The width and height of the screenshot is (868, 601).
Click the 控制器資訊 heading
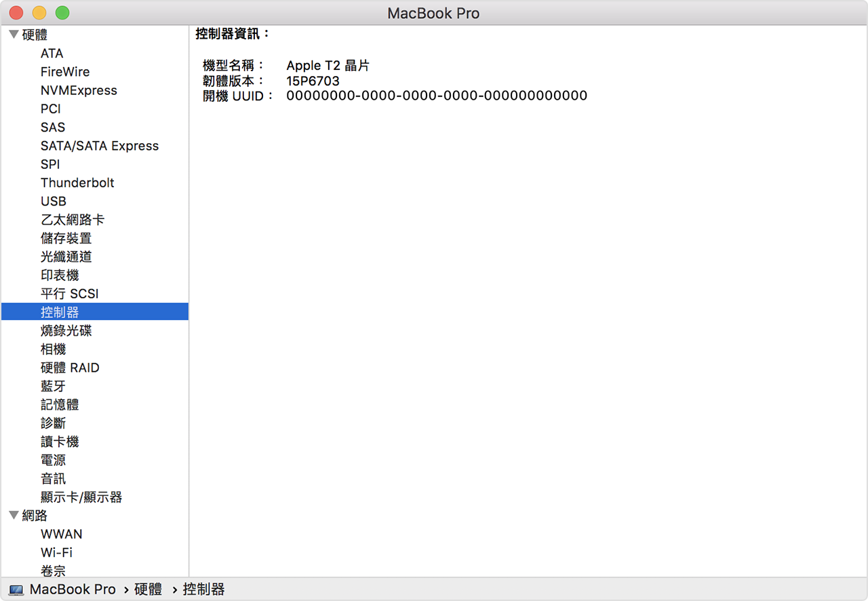click(233, 33)
